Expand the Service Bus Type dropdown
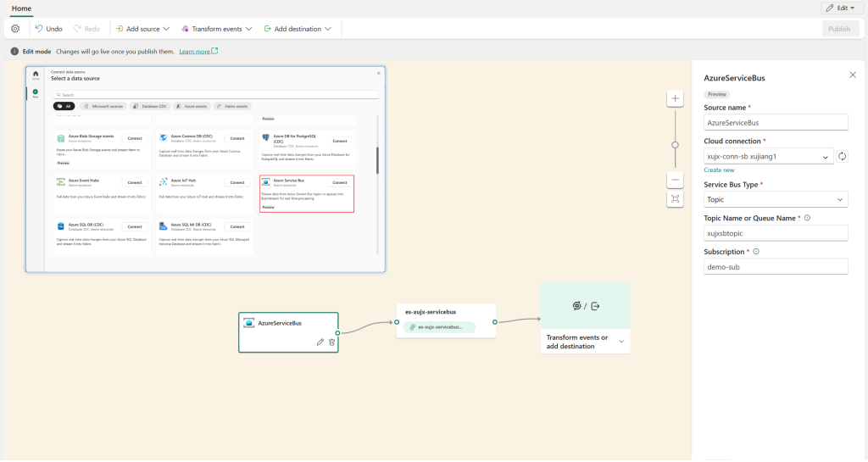Image resolution: width=868 pixels, height=462 pixels. (x=776, y=200)
